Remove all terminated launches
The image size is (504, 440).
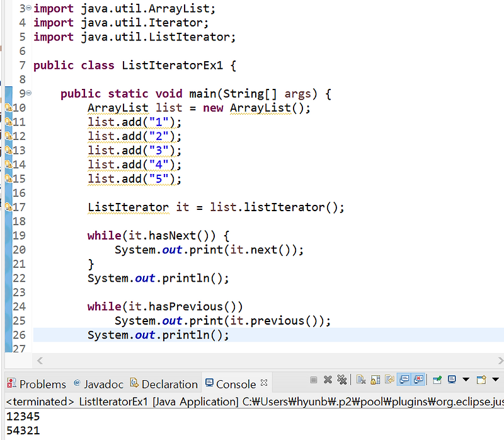[x=343, y=380]
